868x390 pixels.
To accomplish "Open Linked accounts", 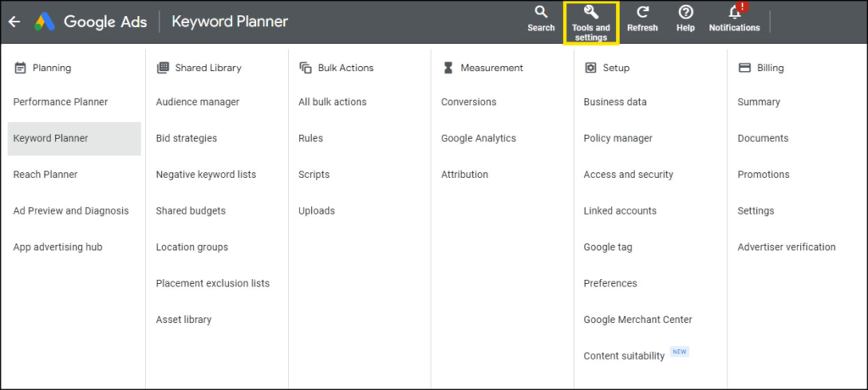I will click(620, 211).
